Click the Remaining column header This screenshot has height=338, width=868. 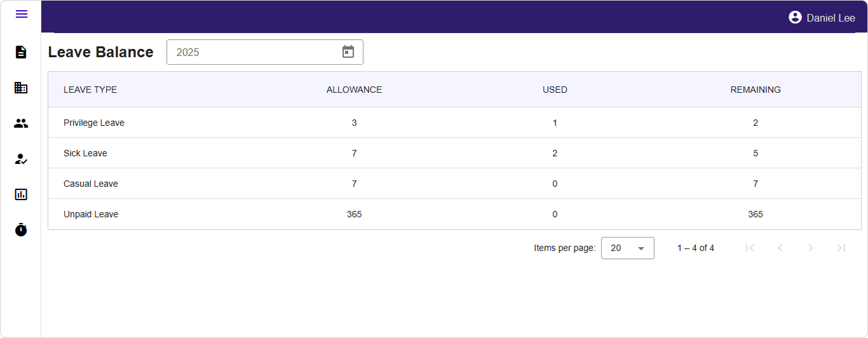coord(755,90)
